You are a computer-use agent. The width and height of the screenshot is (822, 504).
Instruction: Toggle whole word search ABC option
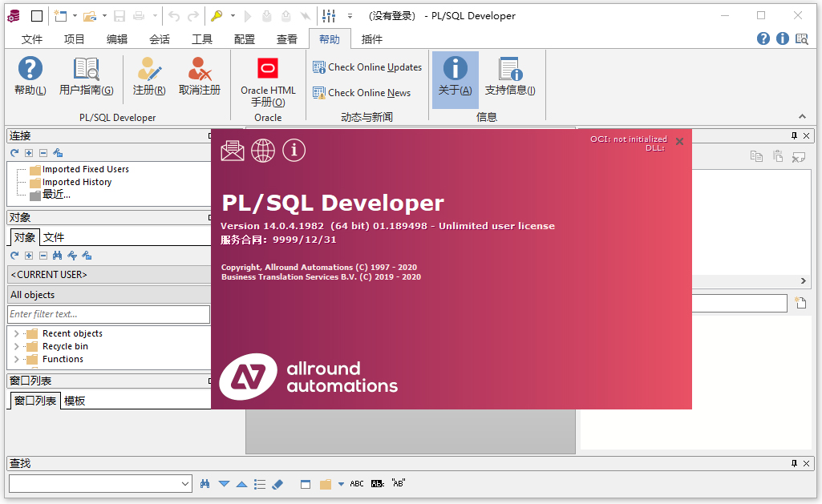356,483
